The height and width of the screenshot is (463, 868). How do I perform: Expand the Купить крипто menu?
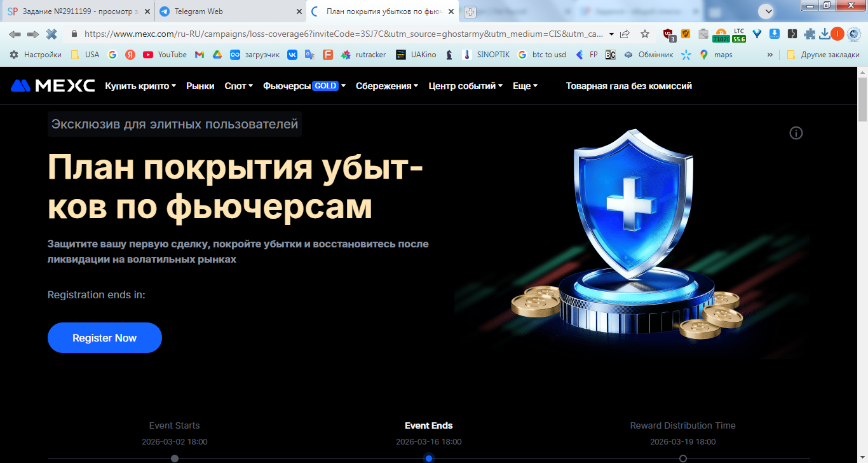click(x=140, y=86)
